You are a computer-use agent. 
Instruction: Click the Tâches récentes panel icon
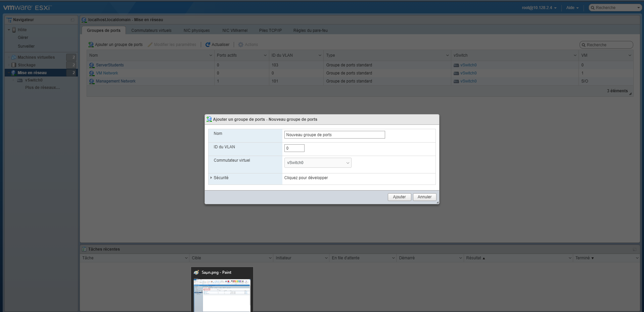(84, 249)
